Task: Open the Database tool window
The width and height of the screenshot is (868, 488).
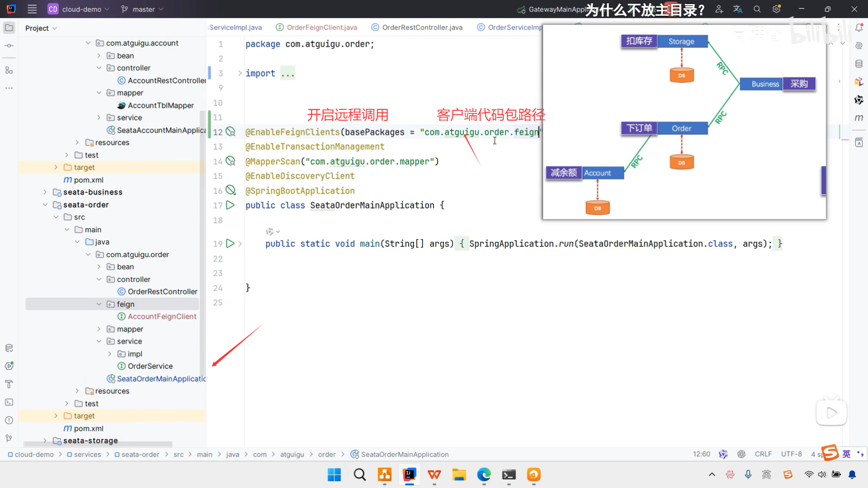Action: tap(859, 64)
